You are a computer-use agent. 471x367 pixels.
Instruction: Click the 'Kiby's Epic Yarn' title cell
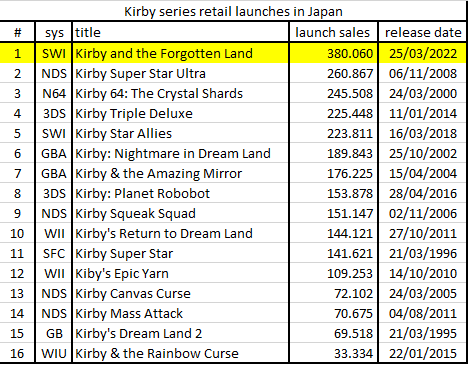tap(180, 273)
